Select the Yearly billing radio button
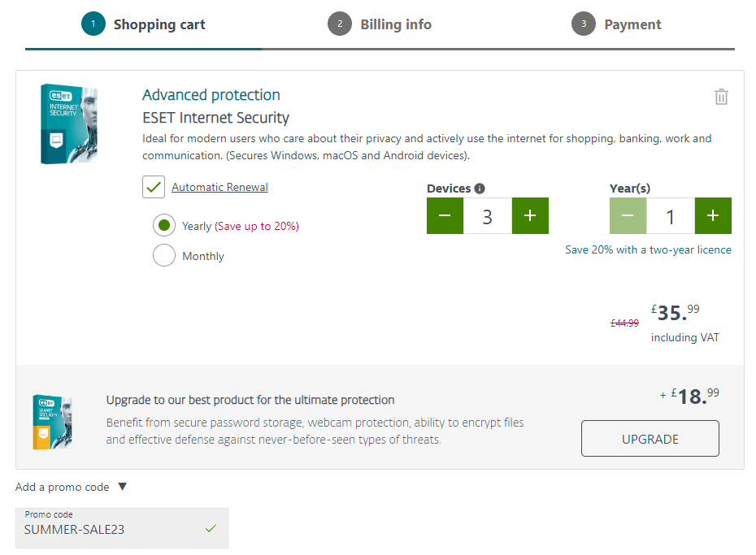 point(163,225)
